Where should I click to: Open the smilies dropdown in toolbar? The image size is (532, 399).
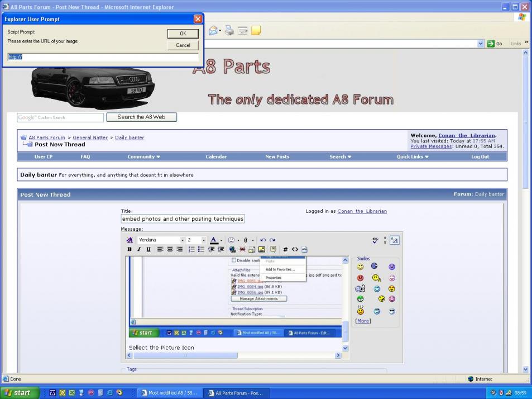(x=238, y=240)
